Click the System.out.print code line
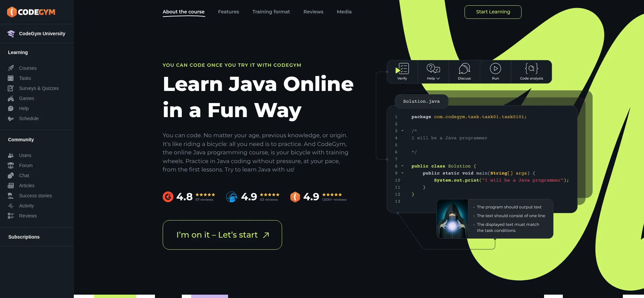Screen dimensions: 644x298 click(501, 180)
